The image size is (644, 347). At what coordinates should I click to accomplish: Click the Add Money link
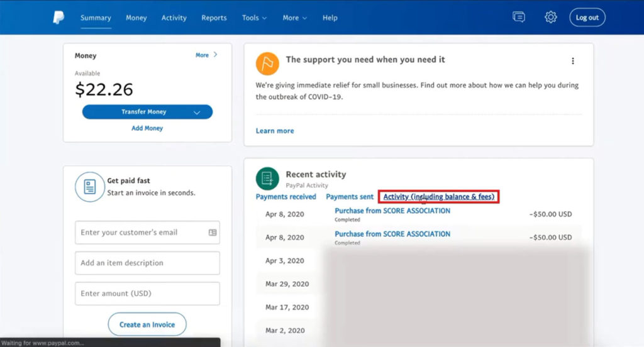point(147,128)
